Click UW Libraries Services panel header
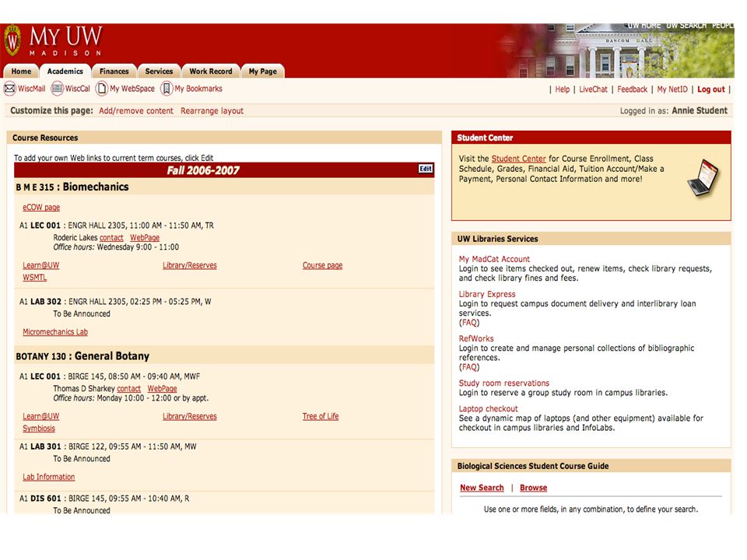Image resolution: width=747 pixels, height=560 pixels. 591,239
